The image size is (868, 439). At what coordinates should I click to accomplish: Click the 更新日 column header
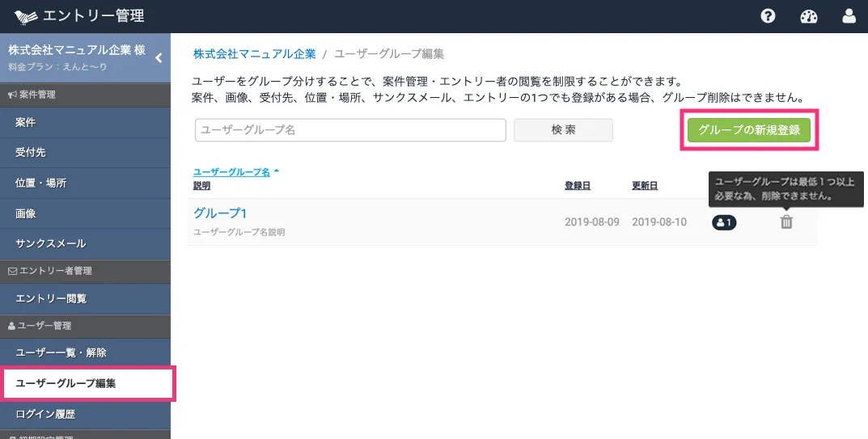(645, 186)
